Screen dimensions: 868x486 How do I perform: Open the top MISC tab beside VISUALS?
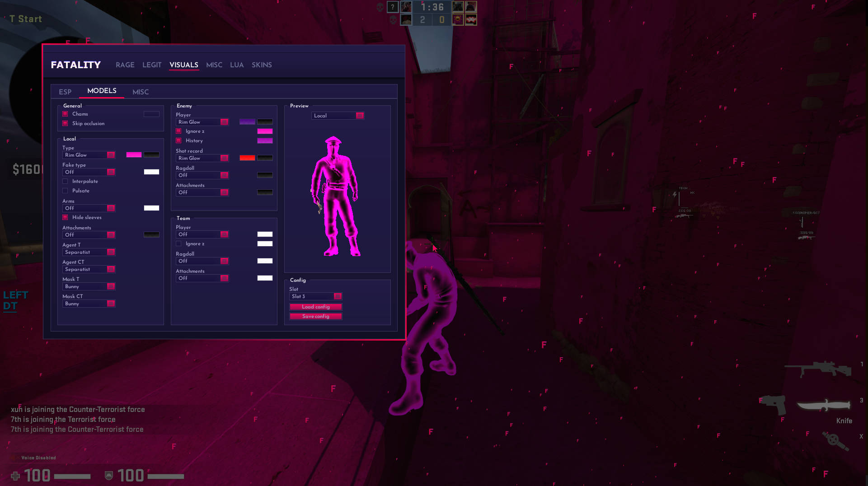[214, 65]
